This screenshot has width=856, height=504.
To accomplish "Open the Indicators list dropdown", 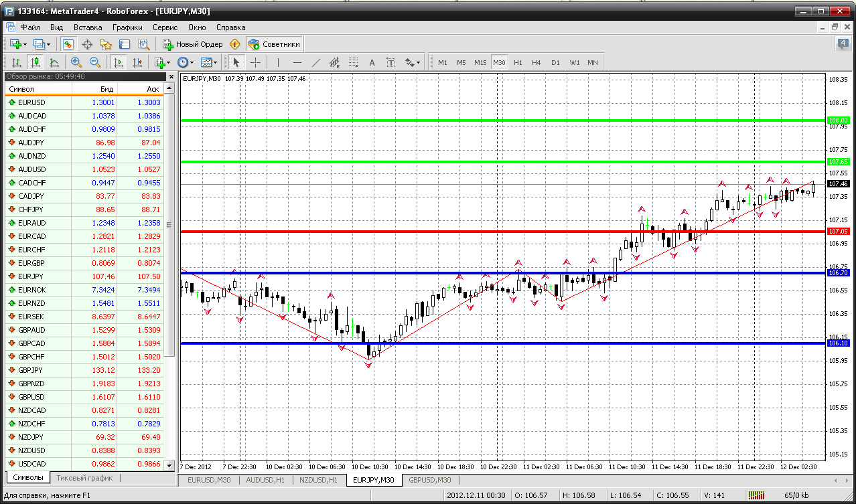I will [161, 62].
